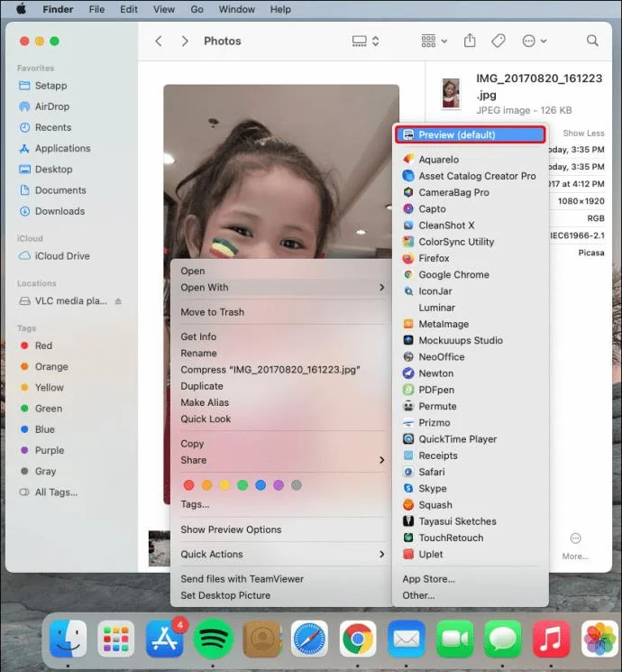This screenshot has height=672, width=622.
Task: Click the Finder search icon
Action: click(x=592, y=41)
